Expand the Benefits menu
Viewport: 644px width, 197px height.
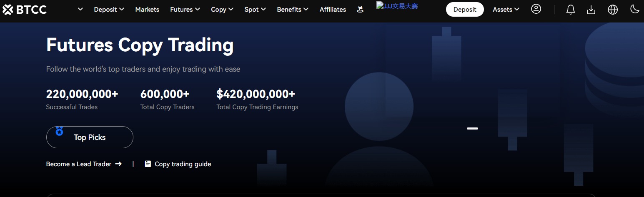[x=293, y=9]
